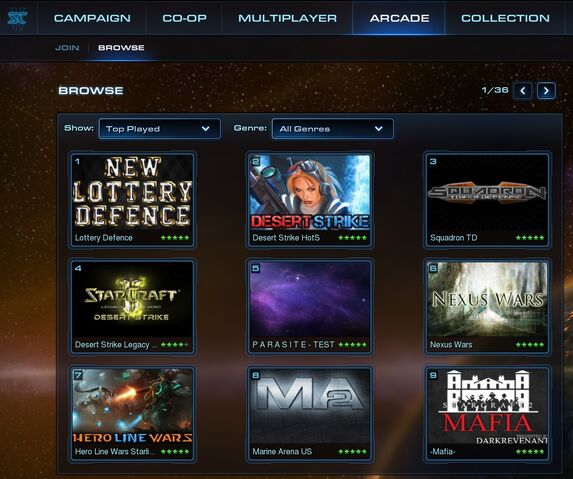Open Hero Line Wars thumbnail
This screenshot has width=573, height=479.
point(132,407)
